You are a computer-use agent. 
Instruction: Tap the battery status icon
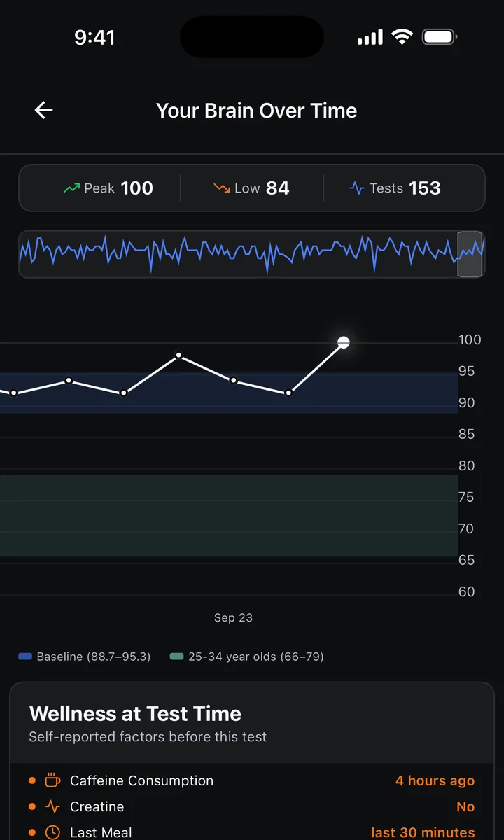[440, 37]
